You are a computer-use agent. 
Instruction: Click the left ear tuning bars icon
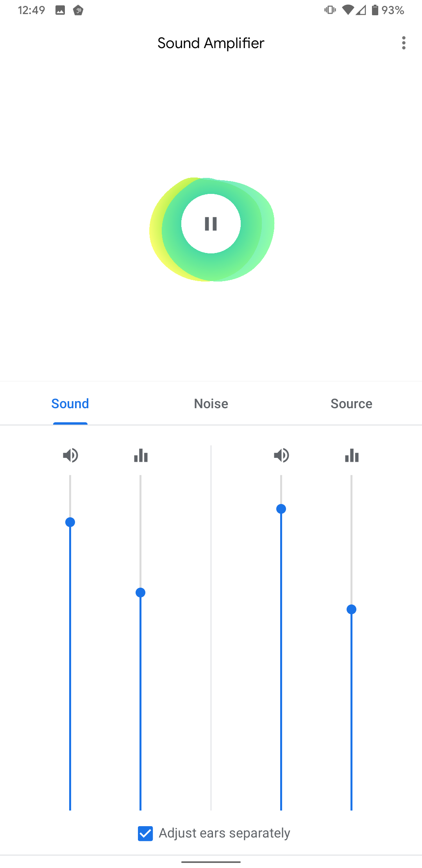click(141, 455)
